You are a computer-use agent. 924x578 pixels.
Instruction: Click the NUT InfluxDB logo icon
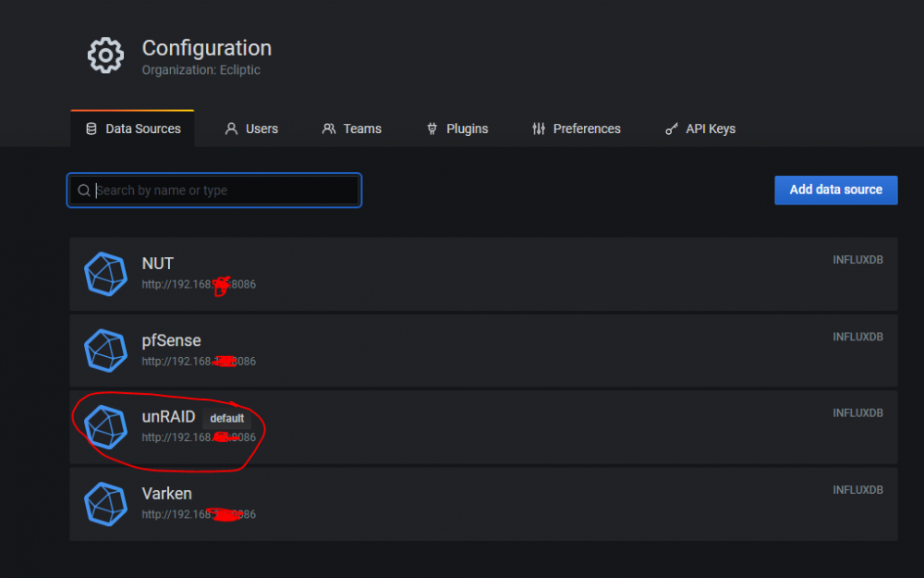105,274
